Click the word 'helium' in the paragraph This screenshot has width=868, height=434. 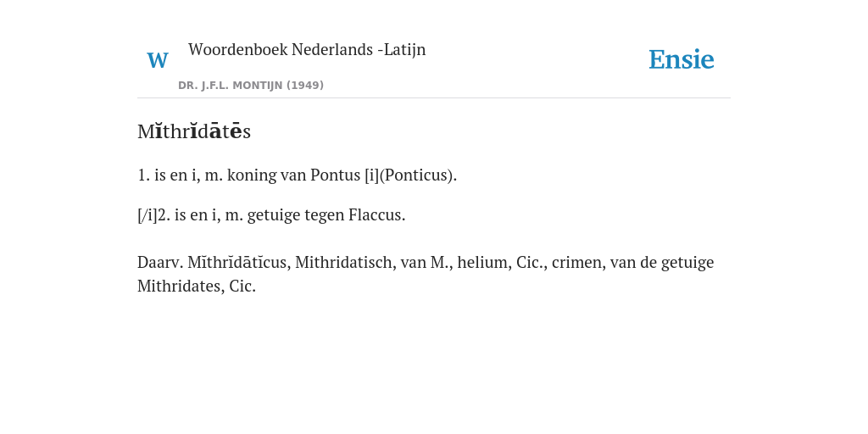[484, 263]
